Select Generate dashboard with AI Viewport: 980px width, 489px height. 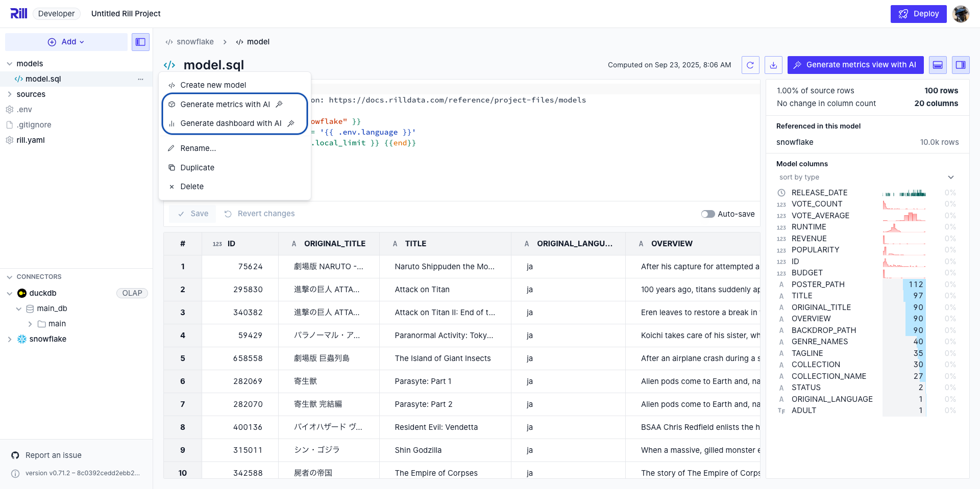tap(231, 123)
